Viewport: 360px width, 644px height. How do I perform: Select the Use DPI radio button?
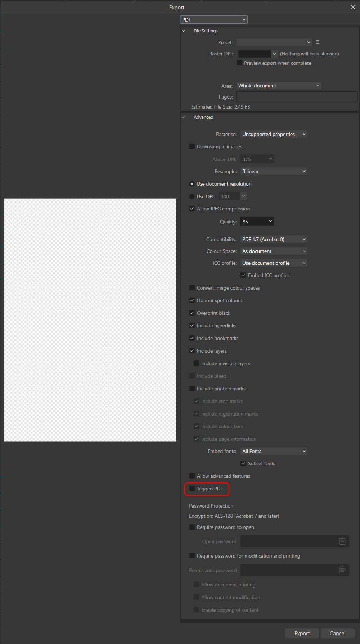coord(192,196)
